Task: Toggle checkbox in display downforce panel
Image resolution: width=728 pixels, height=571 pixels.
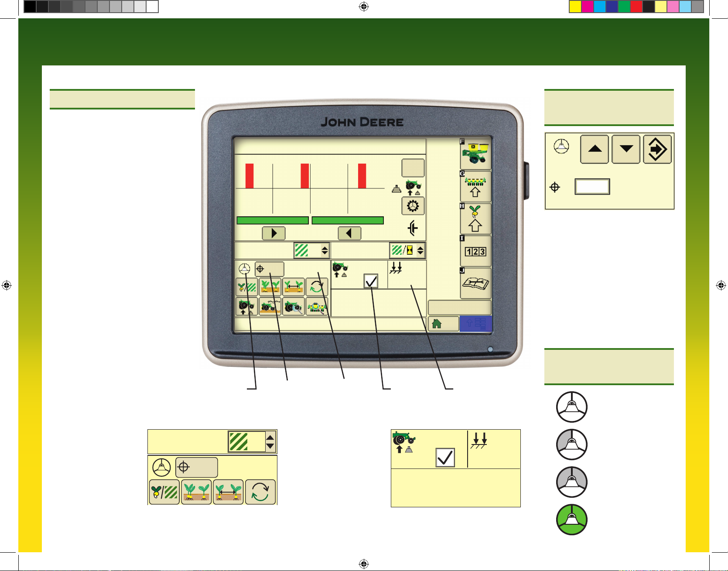Action: 371,281
